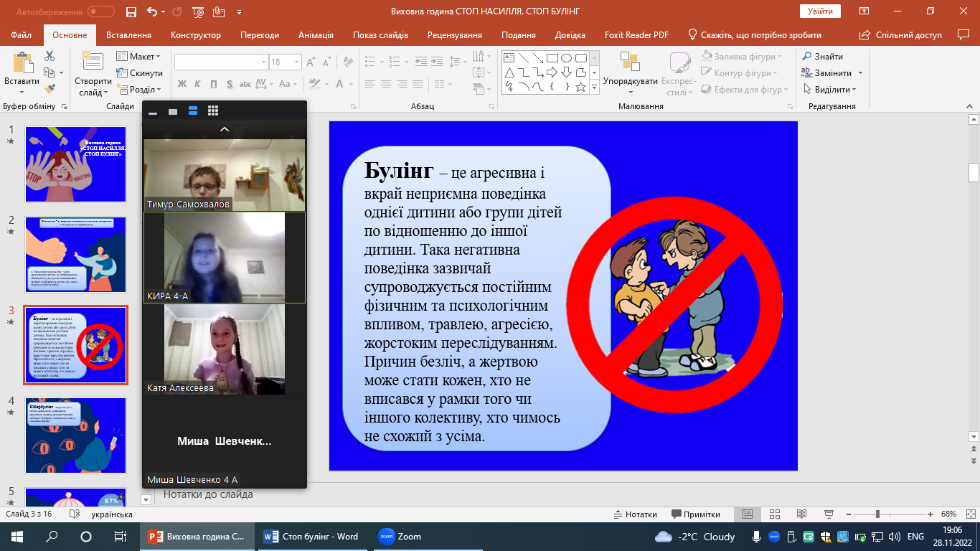The image size is (980, 551).
Task: Expand the Arrange (Упорядкувати) menu
Action: point(630,73)
